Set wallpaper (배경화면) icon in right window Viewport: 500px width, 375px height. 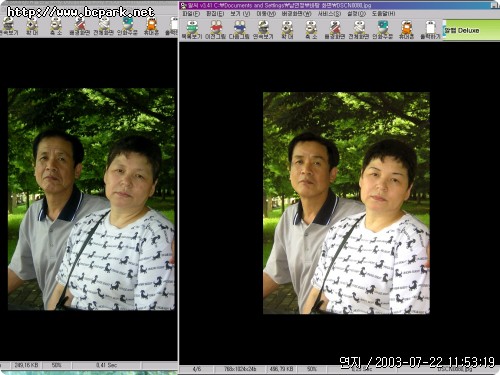335,30
